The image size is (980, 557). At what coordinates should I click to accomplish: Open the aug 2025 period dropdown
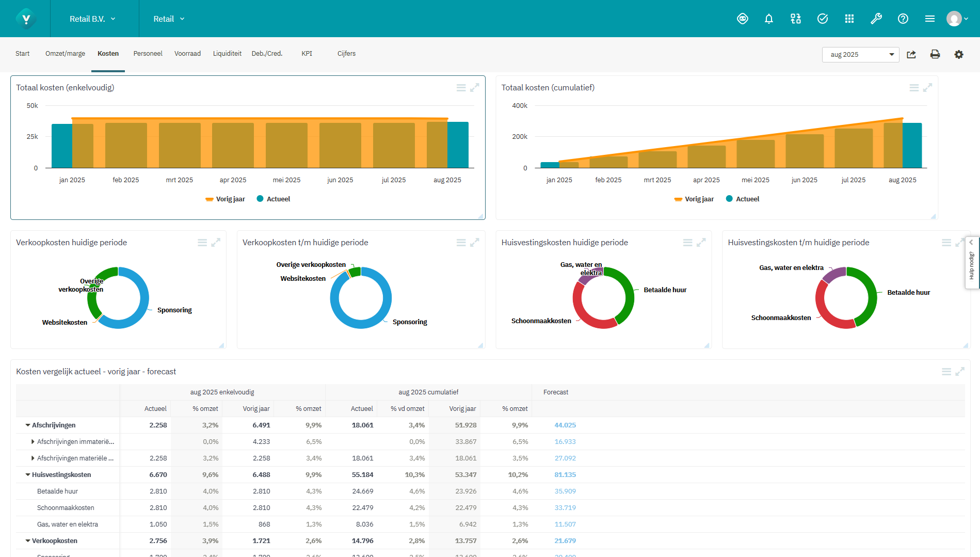point(860,55)
